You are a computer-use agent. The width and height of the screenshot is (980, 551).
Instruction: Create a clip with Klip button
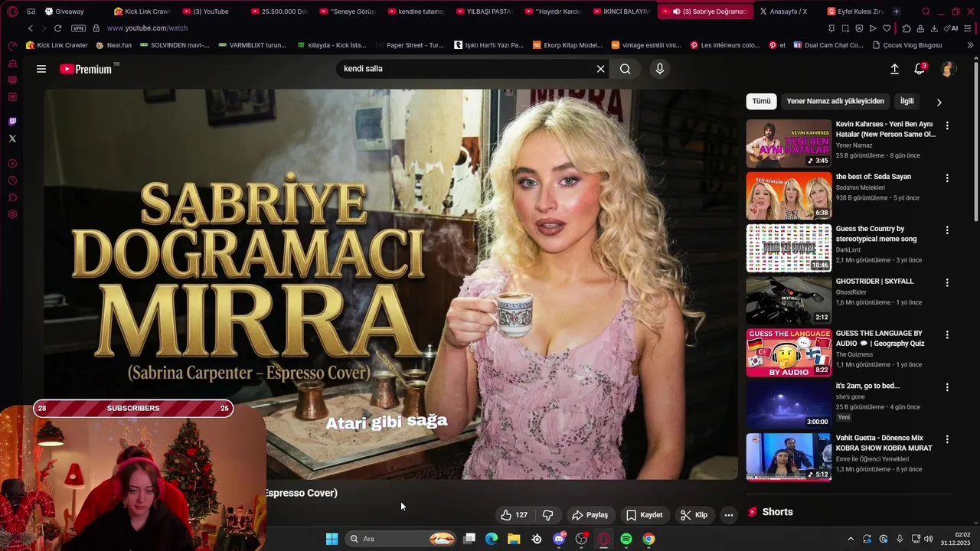pyautogui.click(x=694, y=515)
